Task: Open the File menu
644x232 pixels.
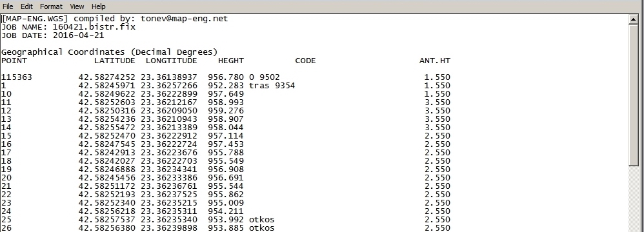Action: coord(8,6)
